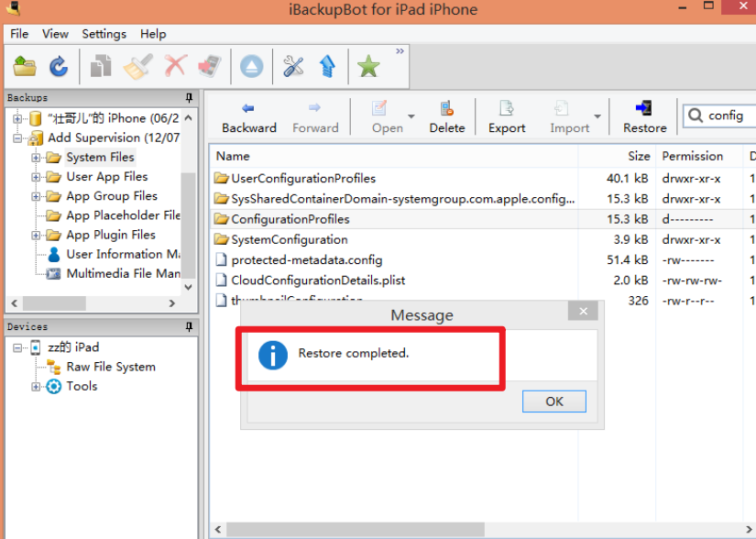Click the open backup folder toolbar icon

click(x=25, y=66)
